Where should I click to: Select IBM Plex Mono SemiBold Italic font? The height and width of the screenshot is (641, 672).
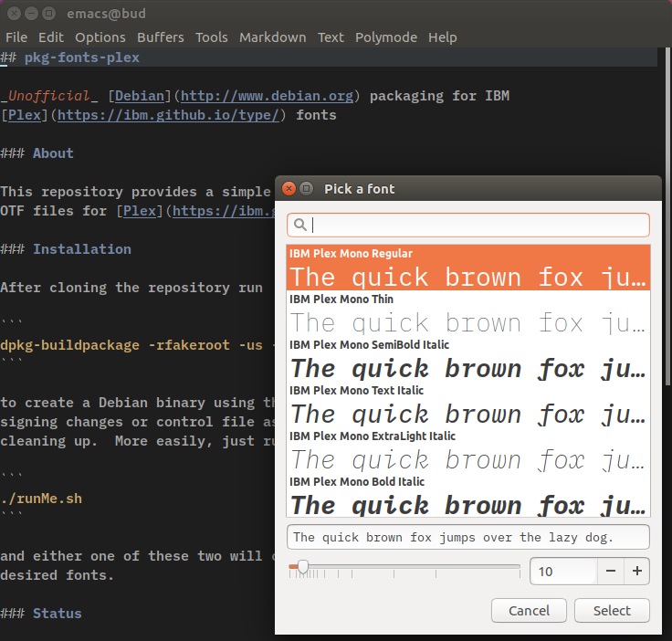pyautogui.click(x=468, y=359)
